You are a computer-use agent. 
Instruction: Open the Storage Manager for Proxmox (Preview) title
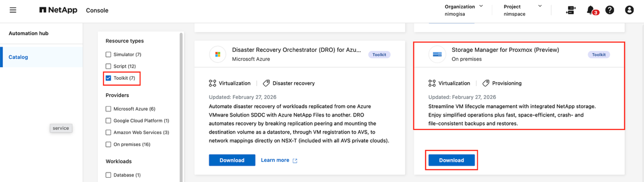[505, 49]
